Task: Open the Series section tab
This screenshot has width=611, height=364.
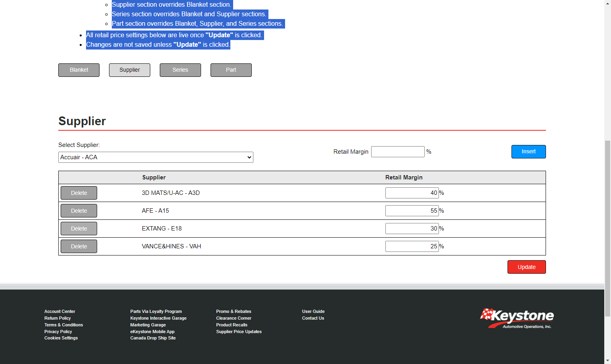Action: (x=180, y=70)
